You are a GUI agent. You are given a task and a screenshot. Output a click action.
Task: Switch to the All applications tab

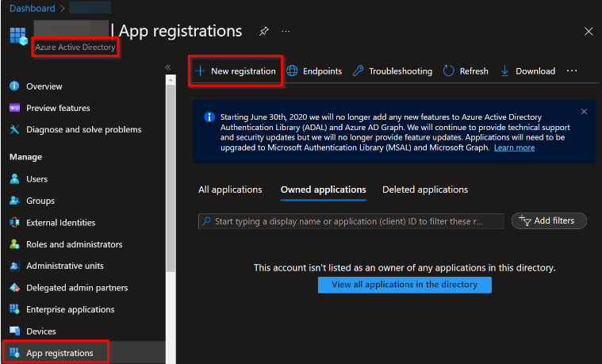tap(230, 190)
